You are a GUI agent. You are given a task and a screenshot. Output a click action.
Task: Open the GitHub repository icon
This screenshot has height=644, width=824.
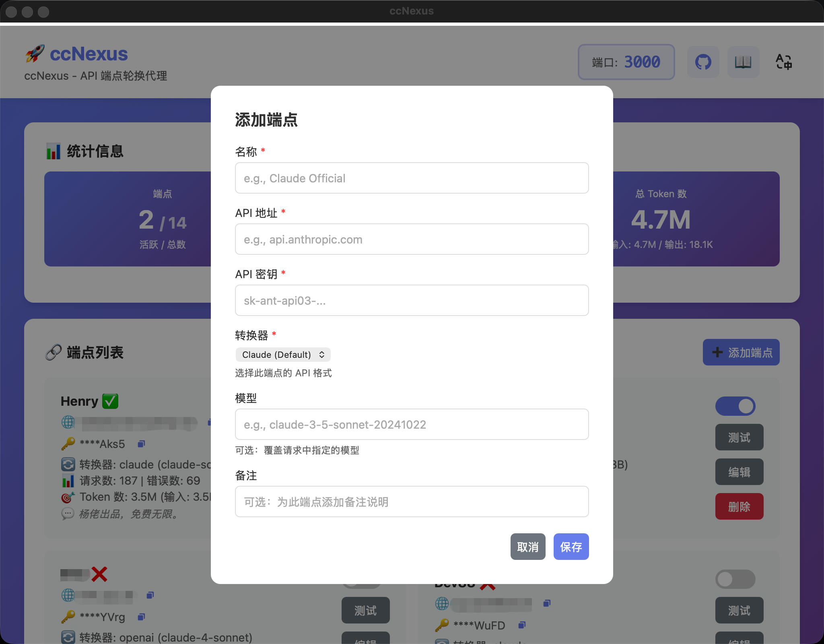[x=703, y=62]
